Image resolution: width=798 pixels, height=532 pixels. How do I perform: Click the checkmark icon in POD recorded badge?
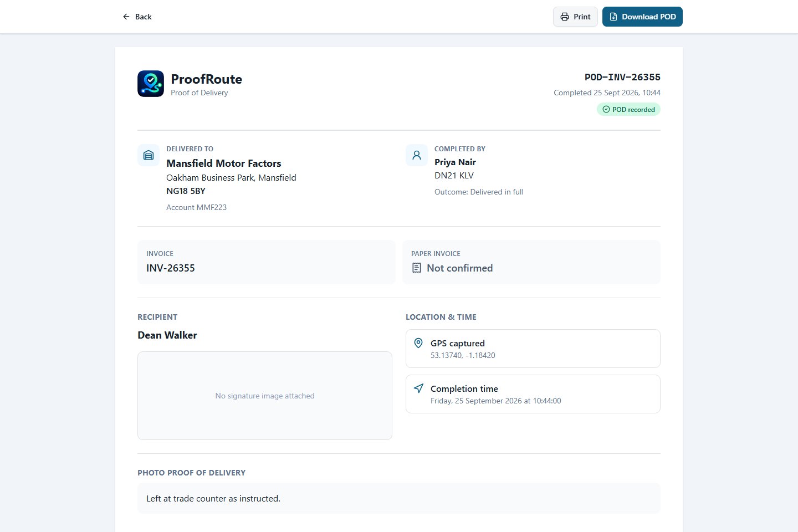coord(606,109)
